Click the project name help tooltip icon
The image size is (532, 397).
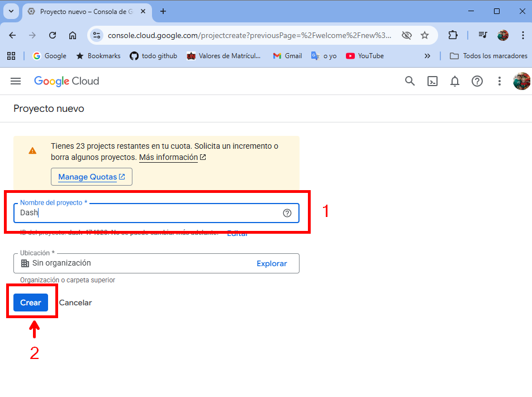click(x=287, y=213)
